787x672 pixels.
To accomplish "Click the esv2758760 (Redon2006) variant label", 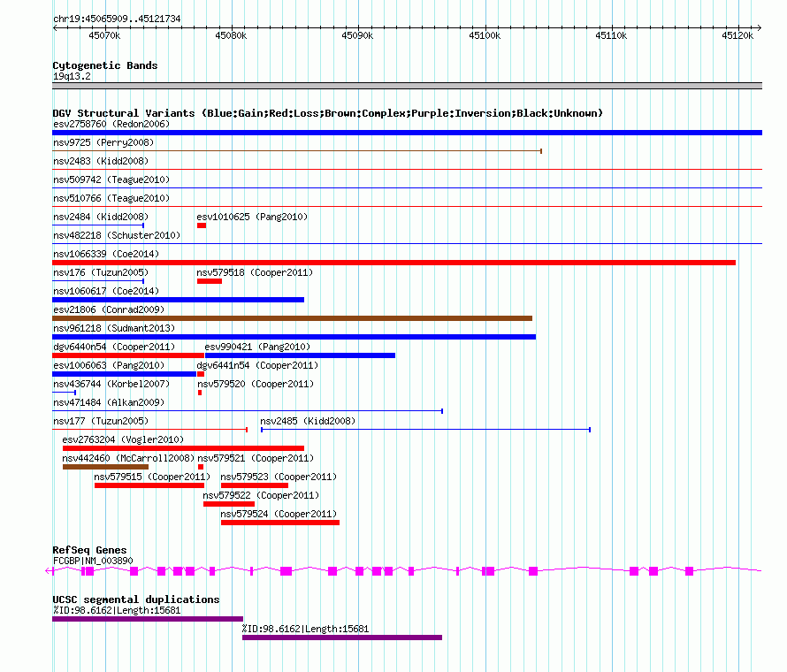I will click(111, 124).
